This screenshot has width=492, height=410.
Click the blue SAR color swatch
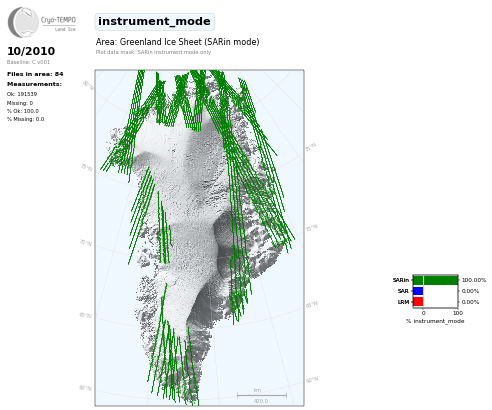[x=418, y=291]
